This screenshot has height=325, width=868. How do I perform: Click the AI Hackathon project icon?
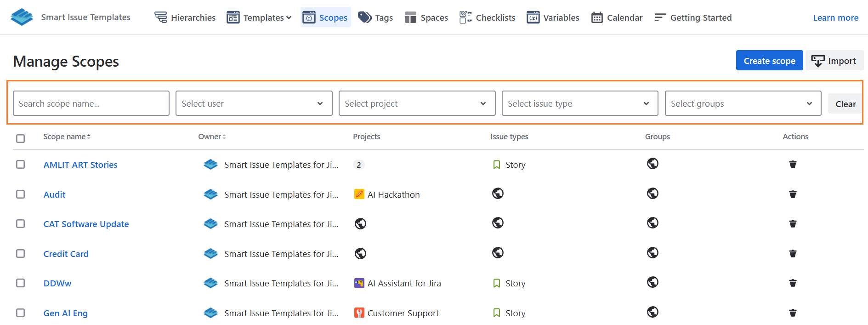359,194
